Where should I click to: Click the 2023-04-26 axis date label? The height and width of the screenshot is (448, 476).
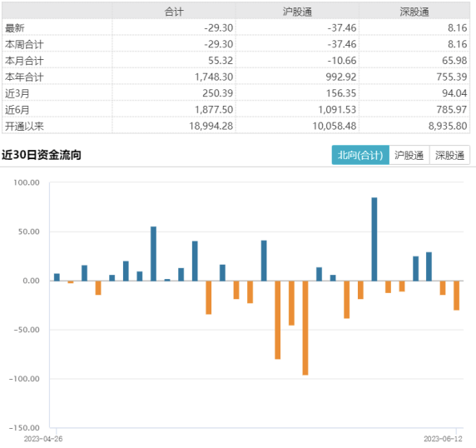43,439
